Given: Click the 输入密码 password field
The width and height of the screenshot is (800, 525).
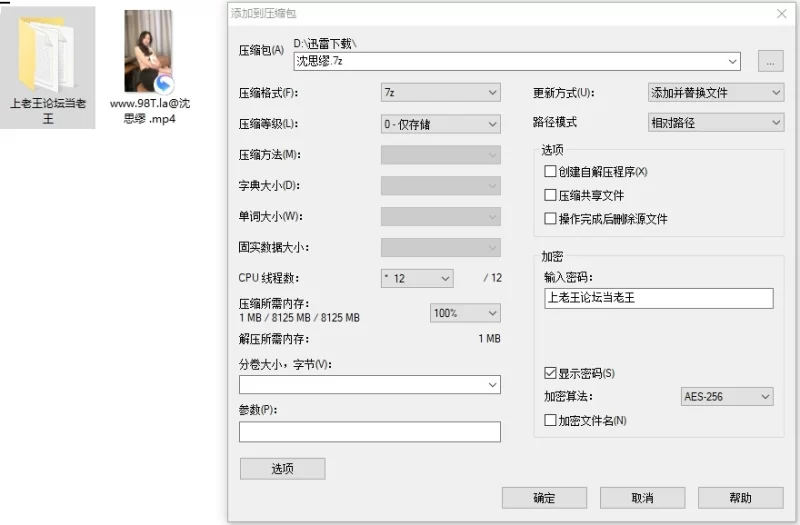Looking at the screenshot, I should (x=658, y=298).
